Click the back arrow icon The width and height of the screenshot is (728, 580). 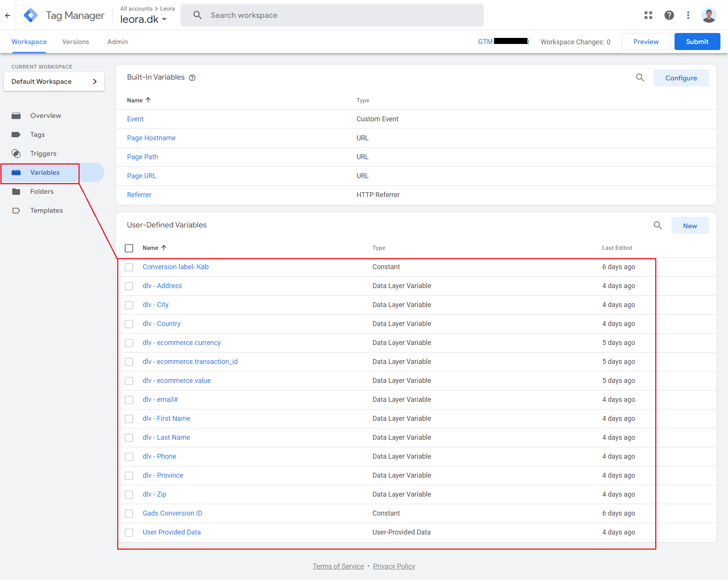8,16
